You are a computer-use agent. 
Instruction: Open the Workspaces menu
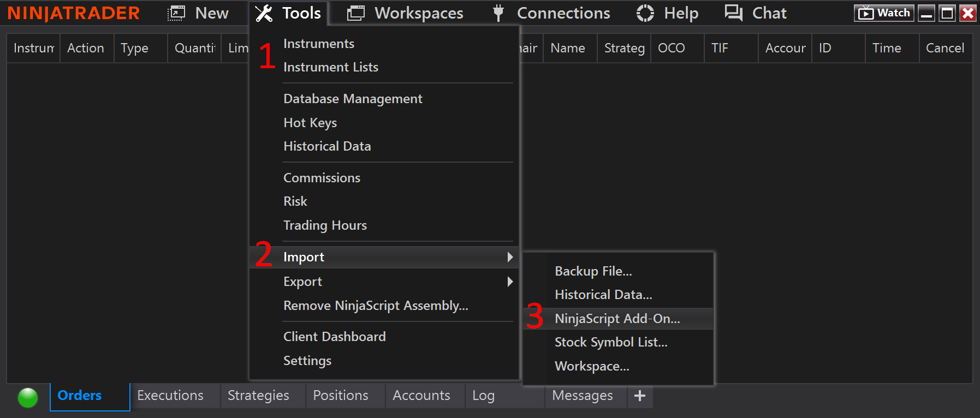[x=419, y=13]
